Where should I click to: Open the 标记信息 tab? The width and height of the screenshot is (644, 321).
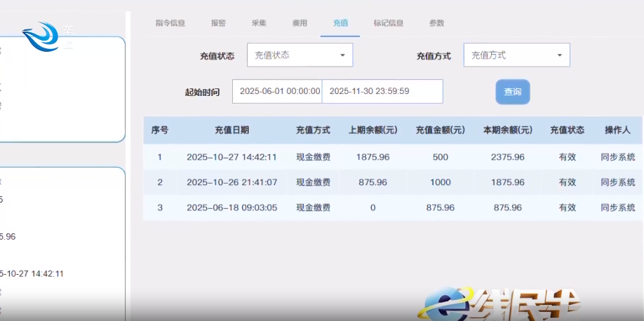tap(389, 23)
